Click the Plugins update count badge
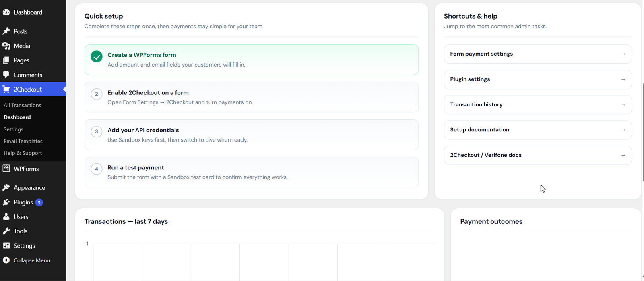644x281 pixels. 39,202
